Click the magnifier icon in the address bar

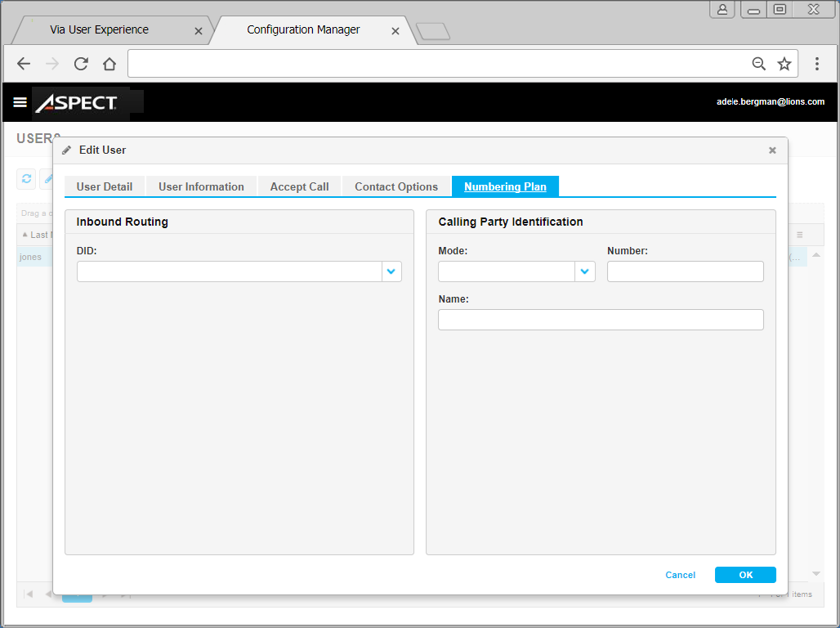pos(759,63)
